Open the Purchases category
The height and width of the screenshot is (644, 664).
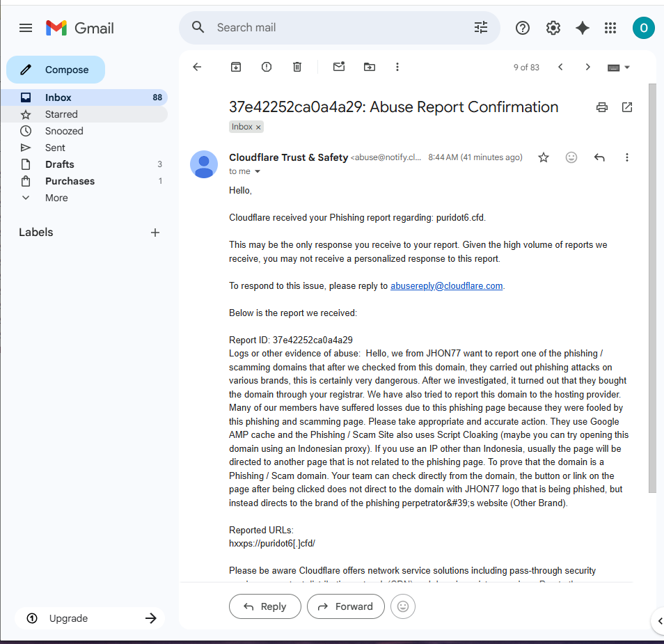coord(84,181)
